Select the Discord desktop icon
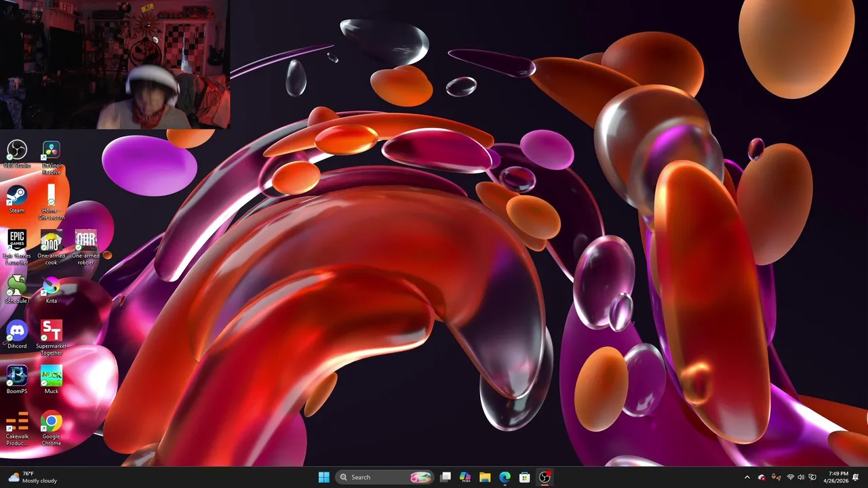 pos(17,335)
